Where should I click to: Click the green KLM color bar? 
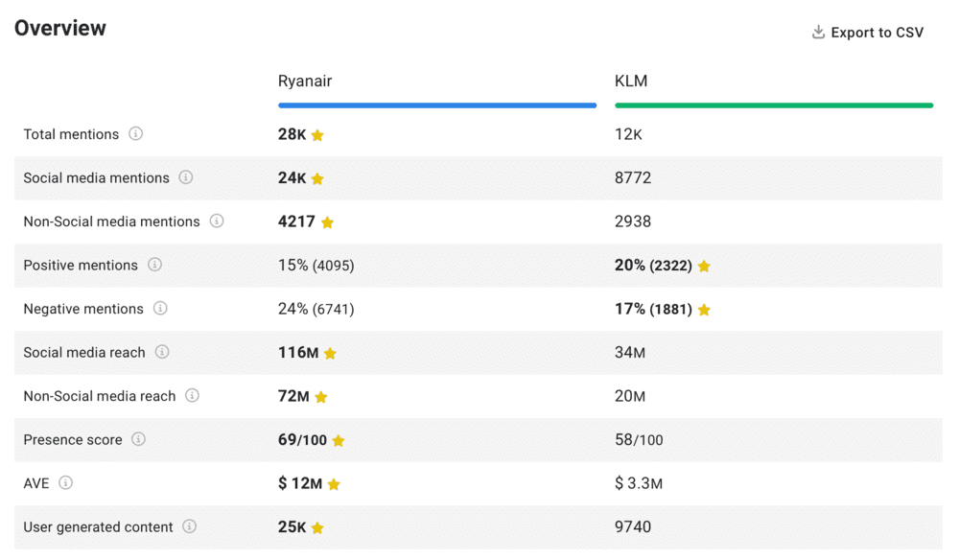coord(774,105)
